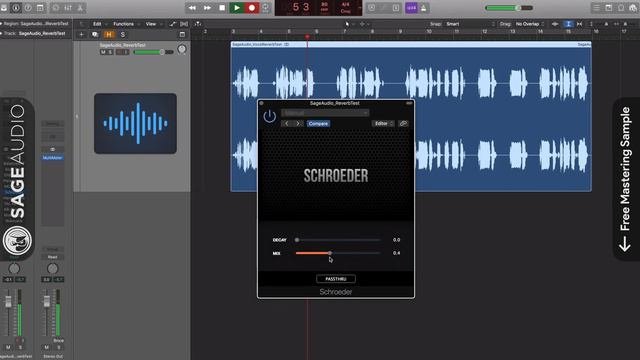The height and width of the screenshot is (360, 640).
Task: Mute the Stereo Out channel strip
Action: [46, 347]
